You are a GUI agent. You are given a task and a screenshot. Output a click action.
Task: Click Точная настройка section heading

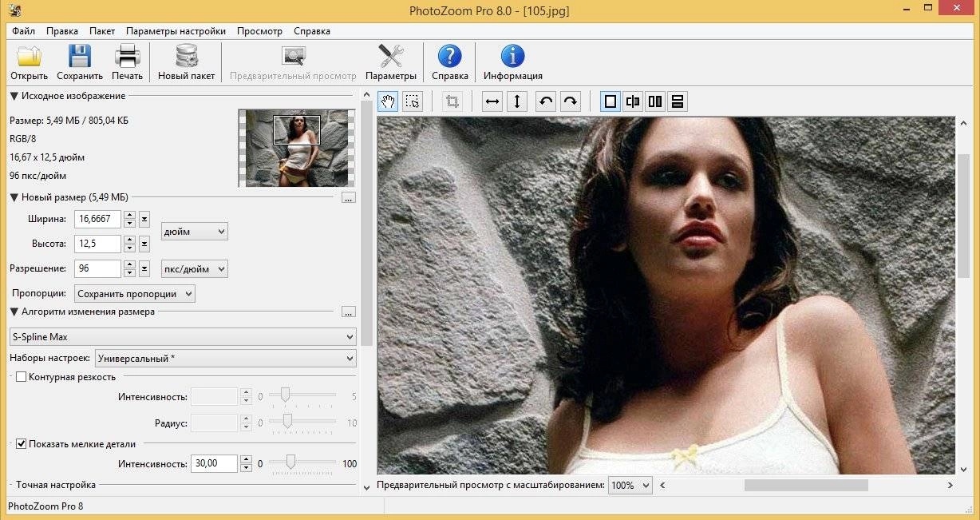56,485
